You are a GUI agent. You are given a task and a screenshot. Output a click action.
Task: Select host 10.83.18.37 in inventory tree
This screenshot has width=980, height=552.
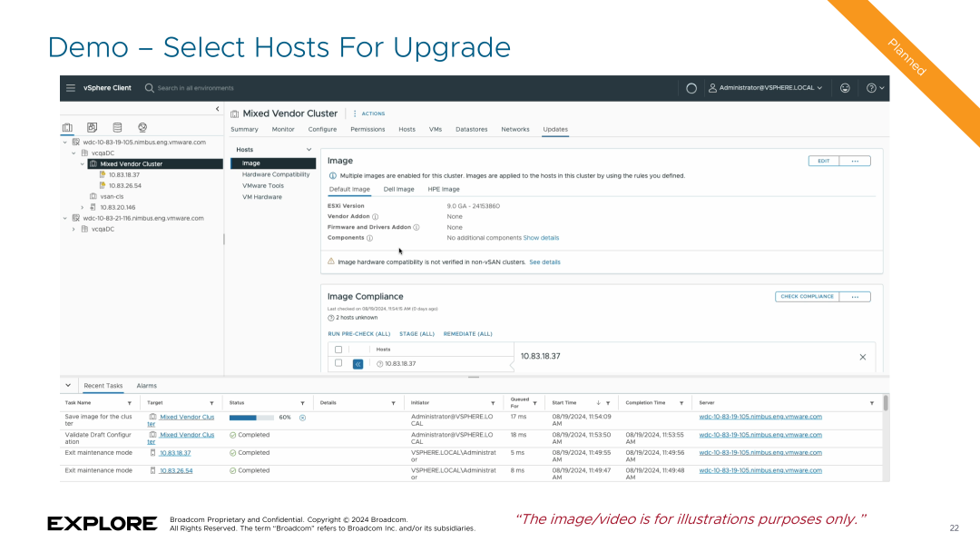tap(123, 175)
